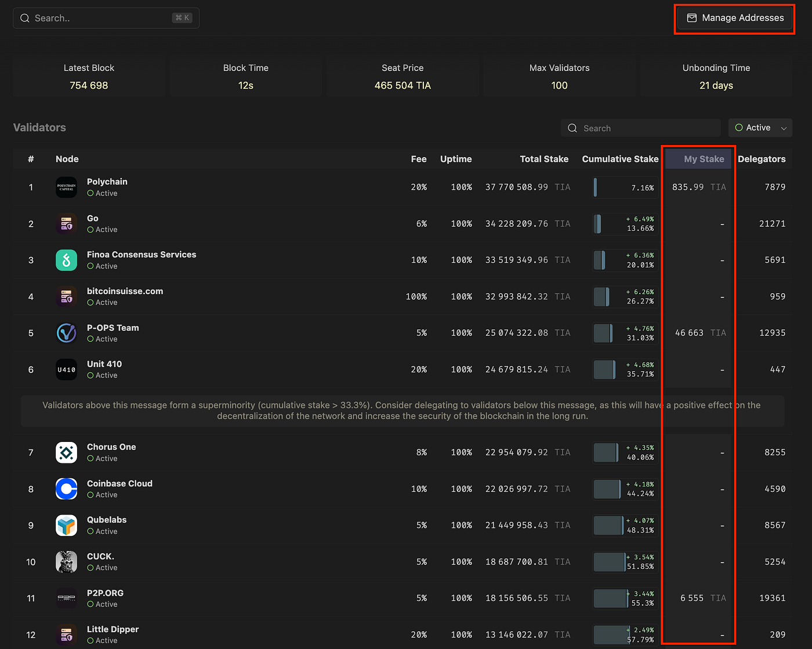
Task: Click the Go validator server icon
Action: tap(66, 224)
